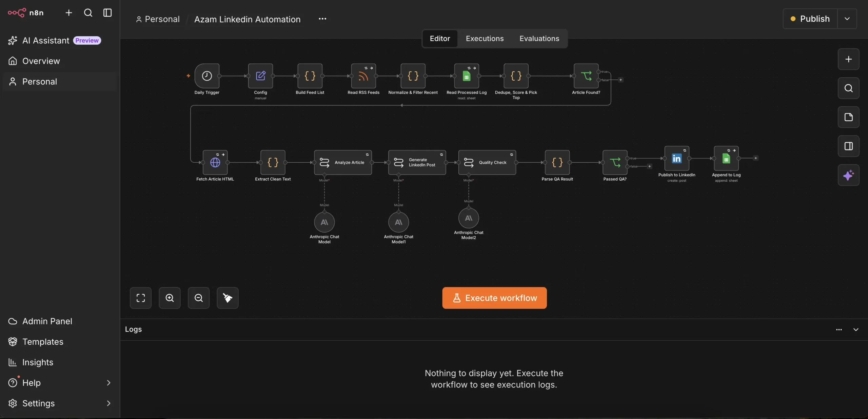The width and height of the screenshot is (868, 419).
Task: Open search with the sidebar magnifier icon
Action: coord(88,13)
